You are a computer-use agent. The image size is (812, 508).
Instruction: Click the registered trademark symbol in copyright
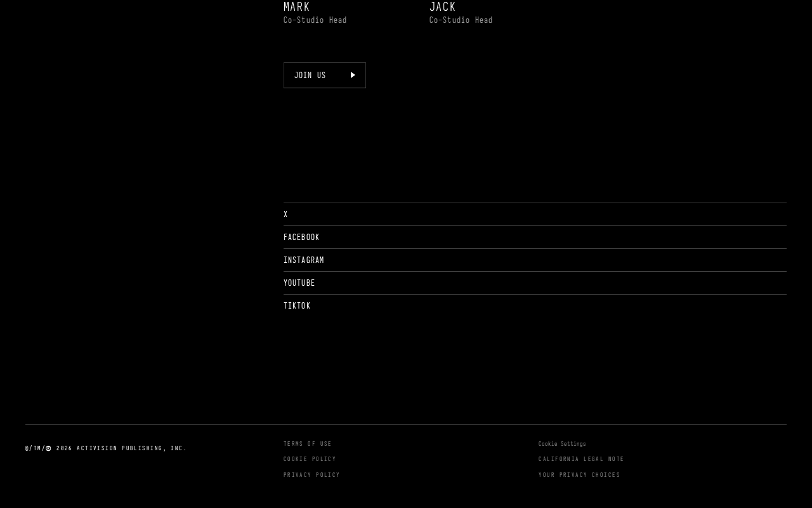point(48,448)
